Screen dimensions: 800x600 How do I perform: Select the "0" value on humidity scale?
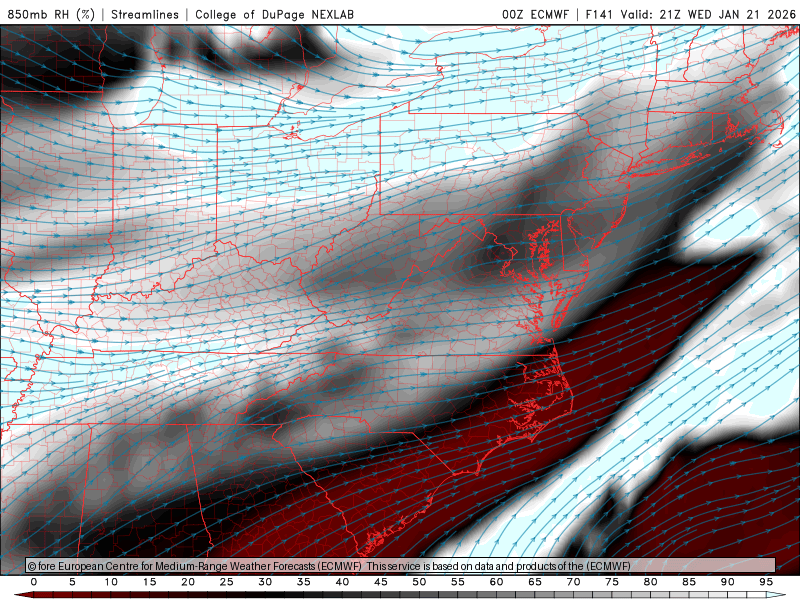(x=34, y=582)
